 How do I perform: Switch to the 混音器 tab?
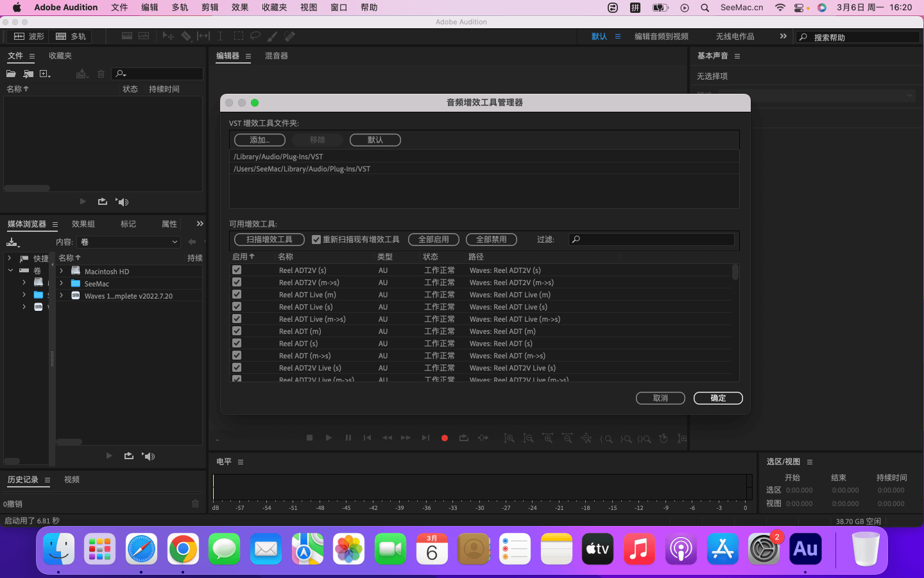pyautogui.click(x=277, y=56)
